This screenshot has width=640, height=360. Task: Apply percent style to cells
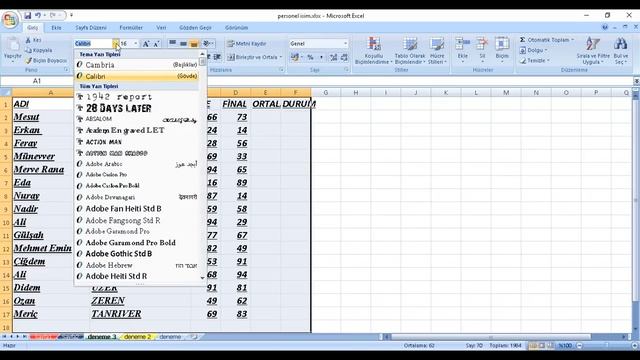click(x=311, y=57)
